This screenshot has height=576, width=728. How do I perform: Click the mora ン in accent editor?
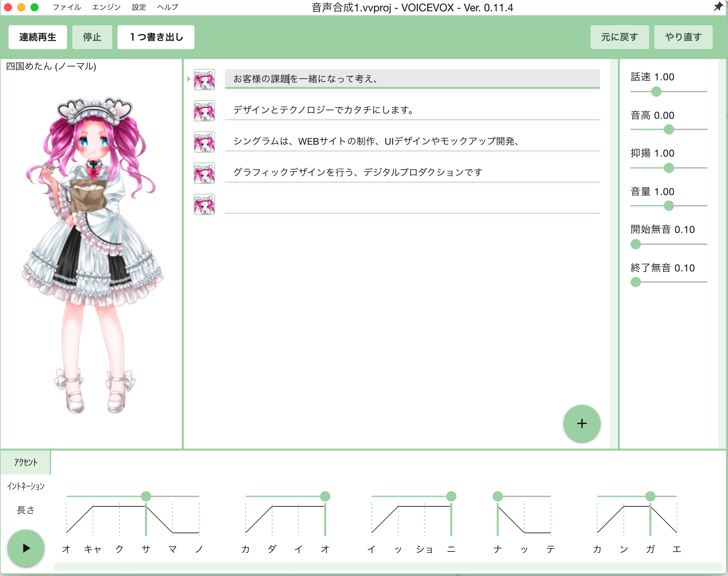[624, 549]
